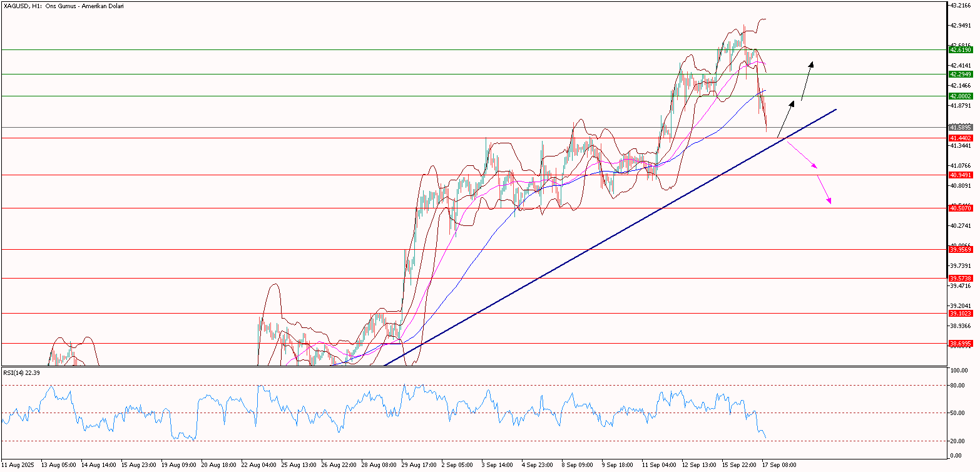Click the 20 Aug 18:00 time label
The height and width of the screenshot is (472, 980).
pos(219,466)
